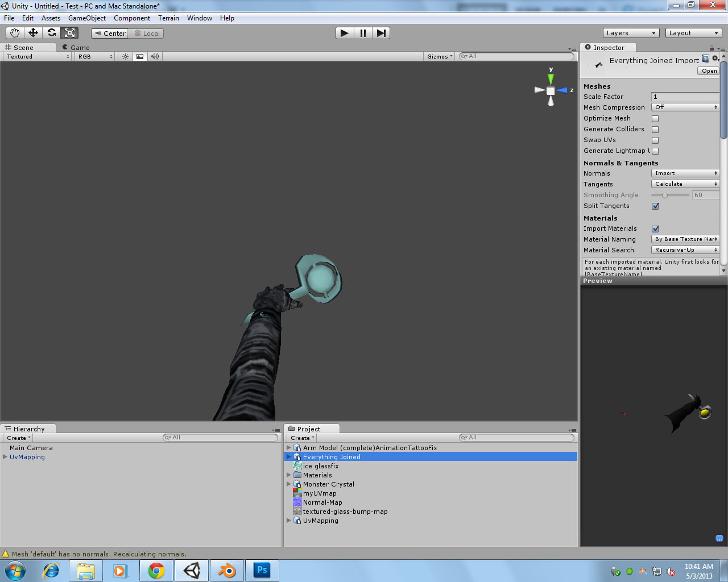Click the Windows Start button
Screen dimensions: 728x582
(x=15, y=571)
